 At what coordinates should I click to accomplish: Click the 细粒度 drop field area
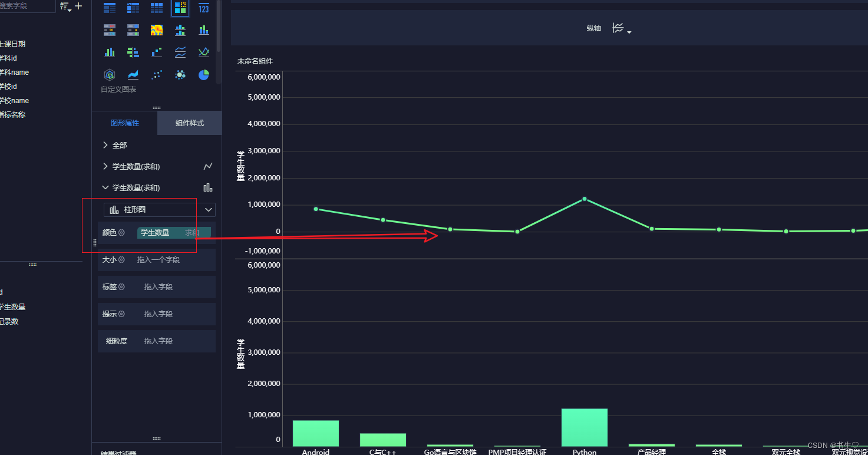coord(157,341)
